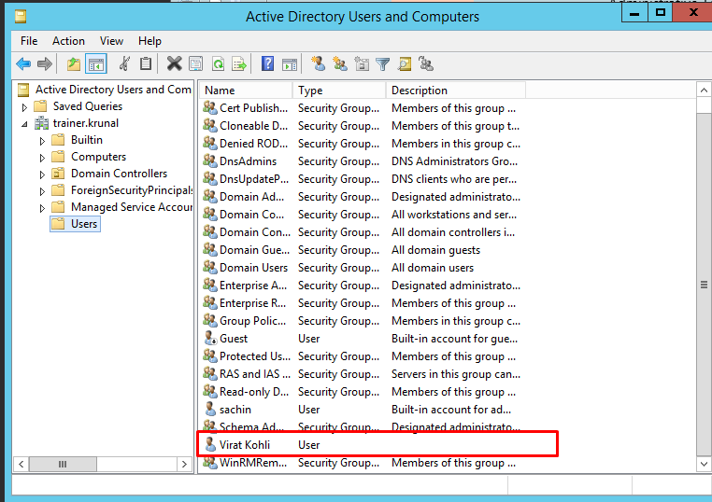Collapse the trainer.krunal domain node

click(25, 123)
